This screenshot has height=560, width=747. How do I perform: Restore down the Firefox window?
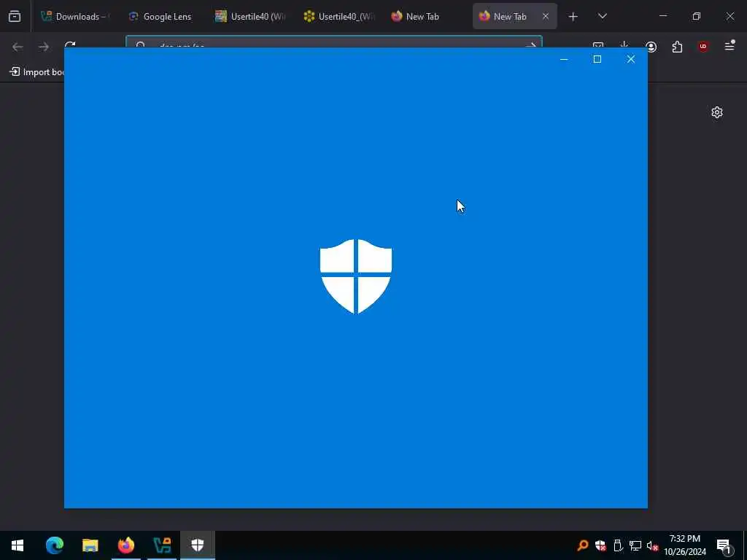click(x=697, y=16)
